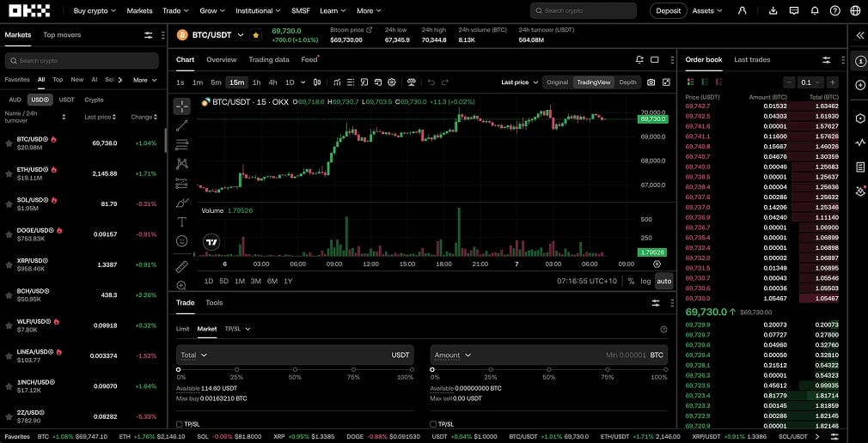Switch to the Top movers tab

(x=62, y=35)
